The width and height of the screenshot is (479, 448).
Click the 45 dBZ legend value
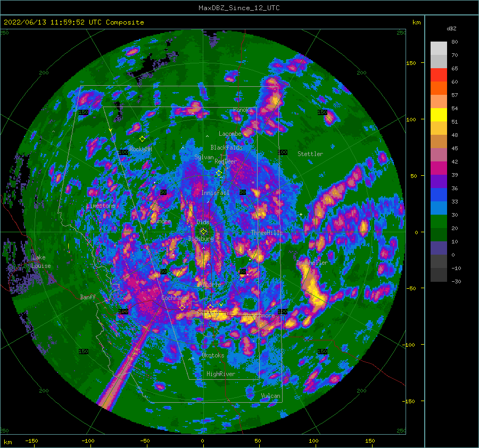[455, 148]
